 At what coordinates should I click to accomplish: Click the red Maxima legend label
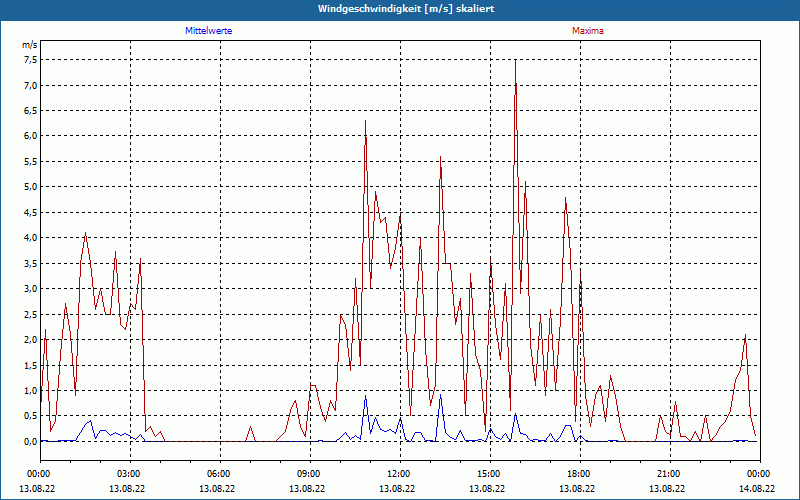point(588,31)
